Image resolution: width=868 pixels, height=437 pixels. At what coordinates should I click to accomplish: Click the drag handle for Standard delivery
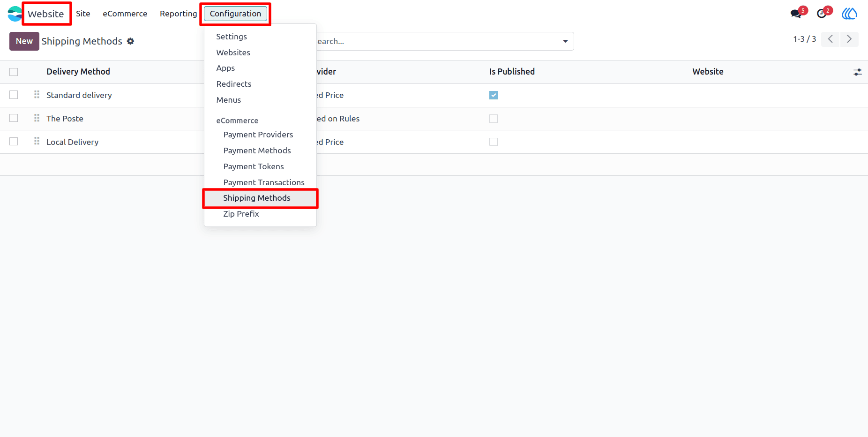click(37, 95)
